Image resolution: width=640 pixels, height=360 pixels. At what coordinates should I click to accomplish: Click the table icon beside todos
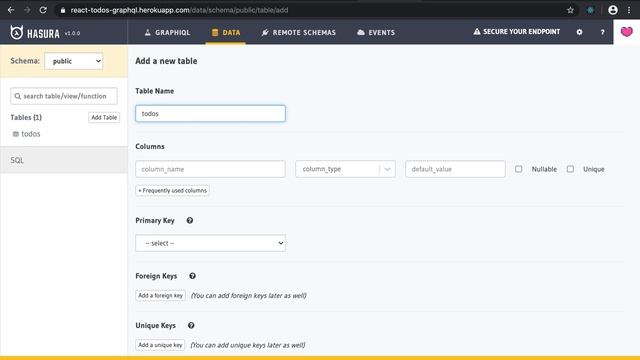click(x=16, y=134)
